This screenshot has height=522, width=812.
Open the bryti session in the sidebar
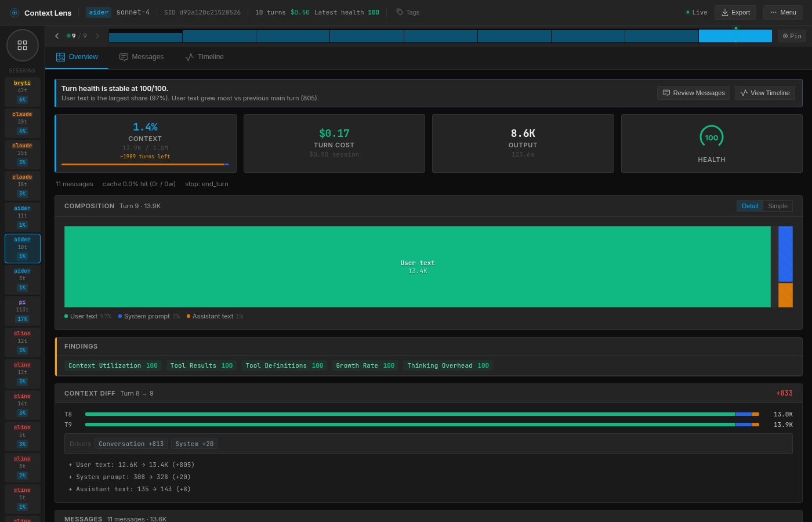click(22, 90)
